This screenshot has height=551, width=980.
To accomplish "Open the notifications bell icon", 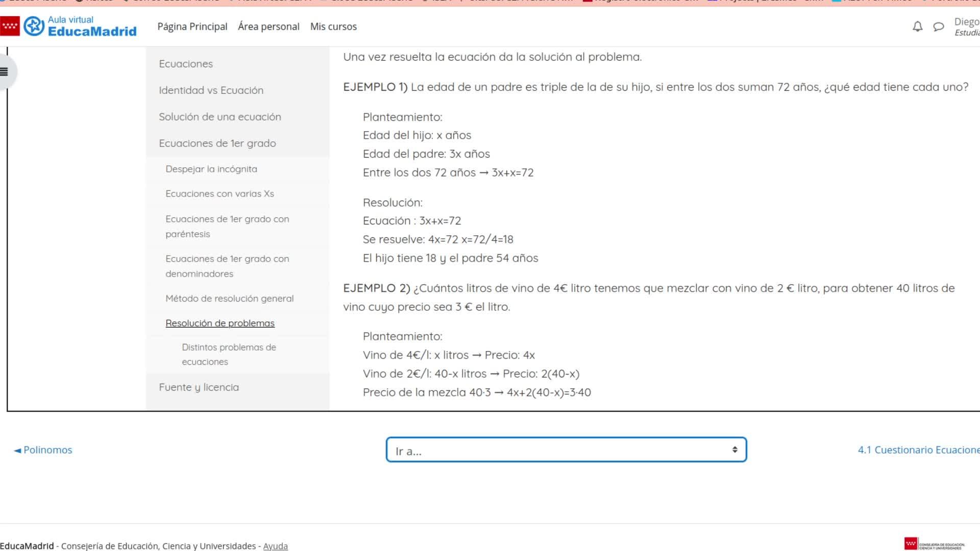I will (x=917, y=27).
